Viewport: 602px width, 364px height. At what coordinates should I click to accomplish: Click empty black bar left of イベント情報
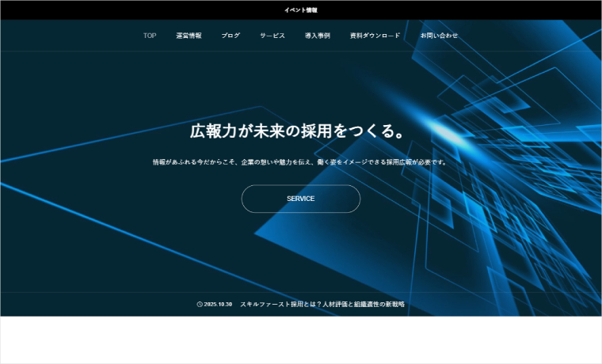pos(119,10)
